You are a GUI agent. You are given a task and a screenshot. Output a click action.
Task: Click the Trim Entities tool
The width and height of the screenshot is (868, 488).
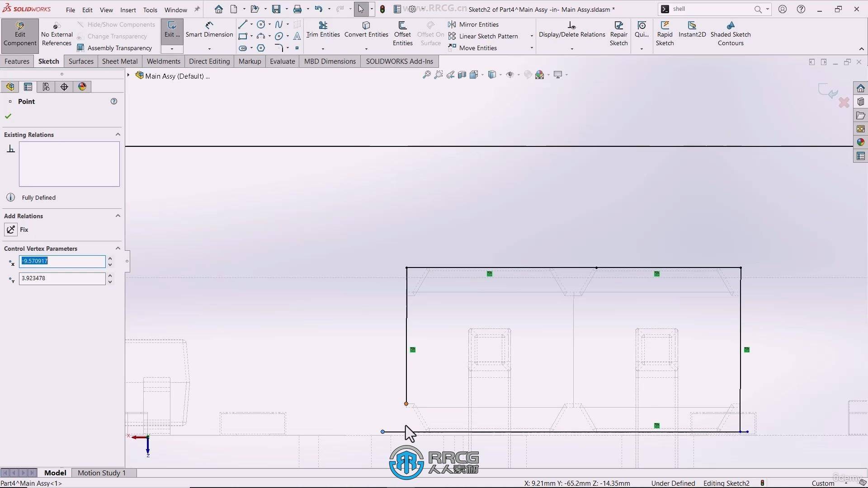tap(323, 30)
